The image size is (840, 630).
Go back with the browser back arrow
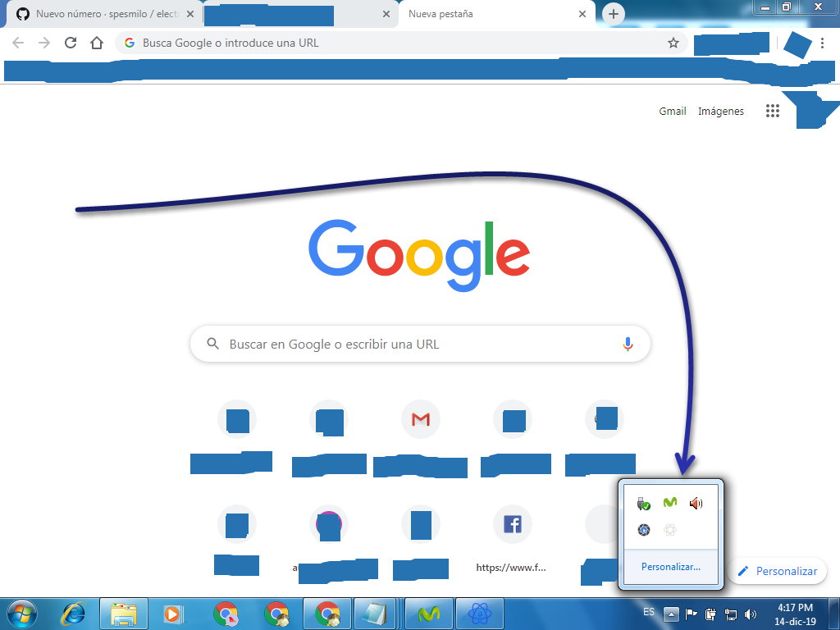tap(18, 43)
